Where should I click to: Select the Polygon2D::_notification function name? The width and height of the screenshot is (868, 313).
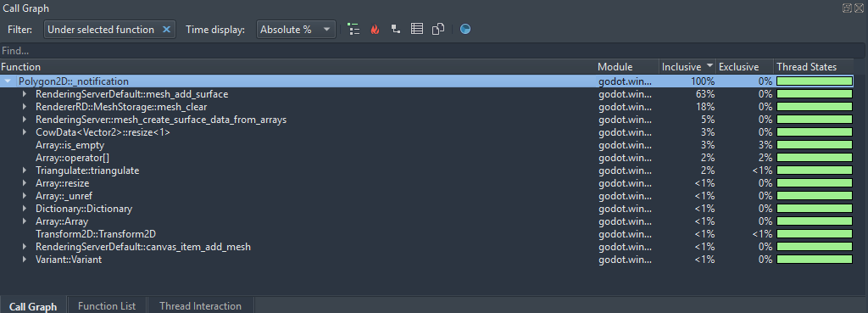[74, 81]
